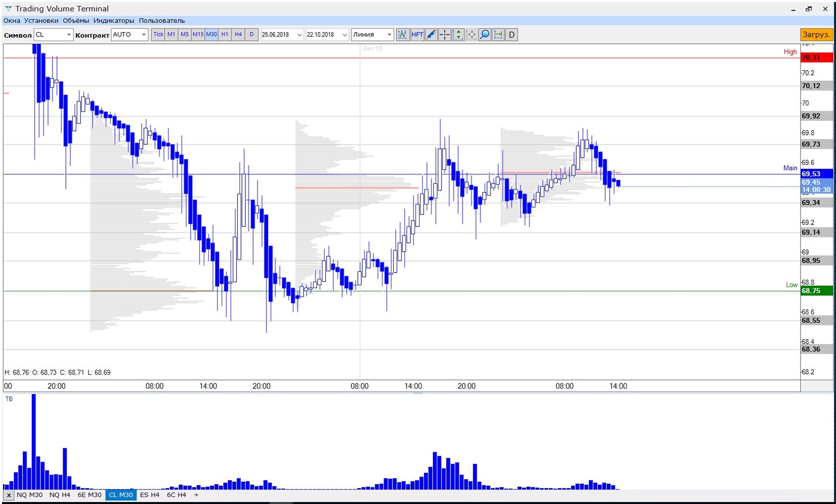Switch to the 6E M30 tab
The width and height of the screenshot is (836, 504).
(x=90, y=495)
